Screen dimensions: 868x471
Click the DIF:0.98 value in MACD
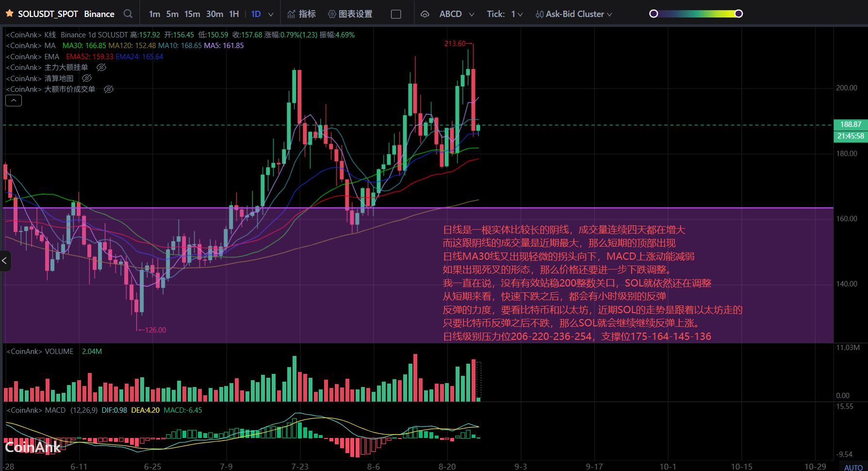[115, 410]
